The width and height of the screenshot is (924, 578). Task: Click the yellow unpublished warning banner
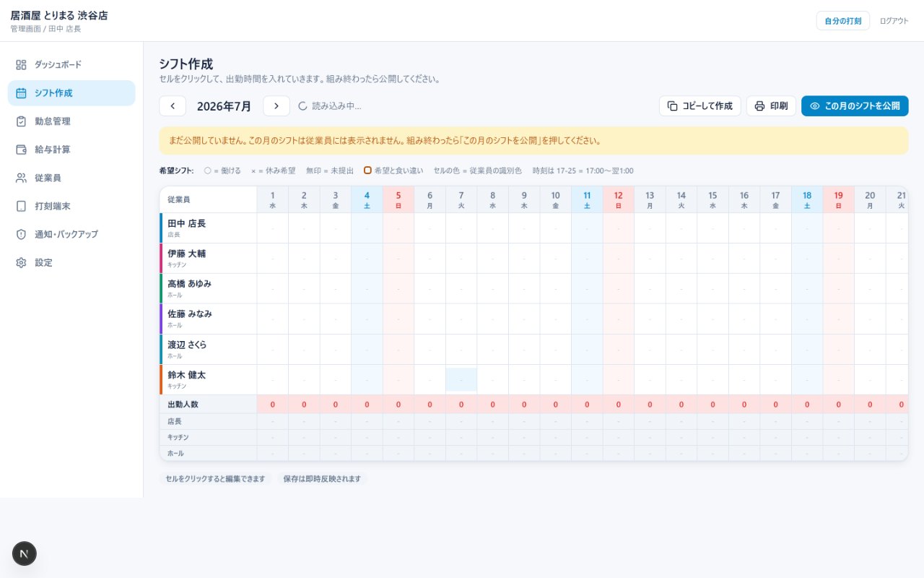point(533,141)
